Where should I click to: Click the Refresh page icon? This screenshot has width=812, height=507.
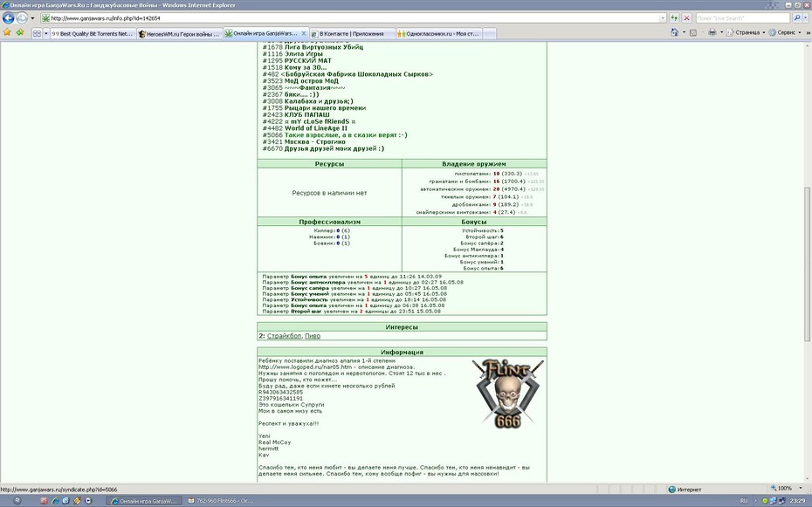pyautogui.click(x=674, y=18)
